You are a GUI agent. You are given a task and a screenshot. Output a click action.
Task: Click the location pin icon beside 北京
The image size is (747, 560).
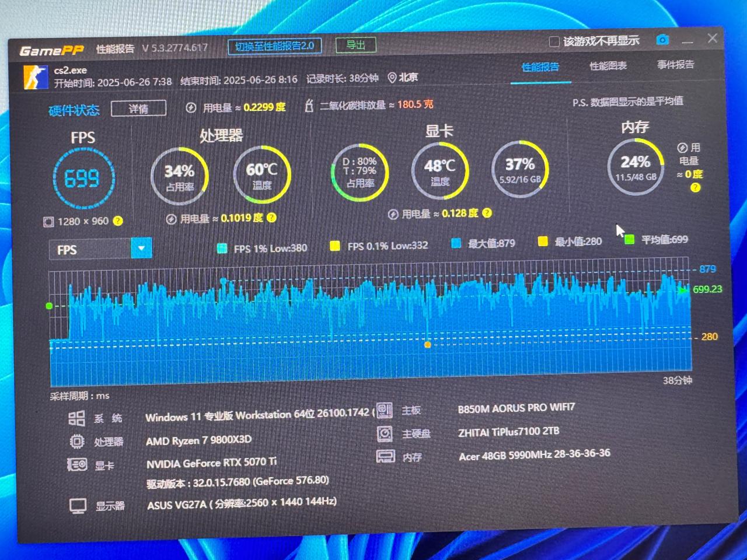(392, 78)
